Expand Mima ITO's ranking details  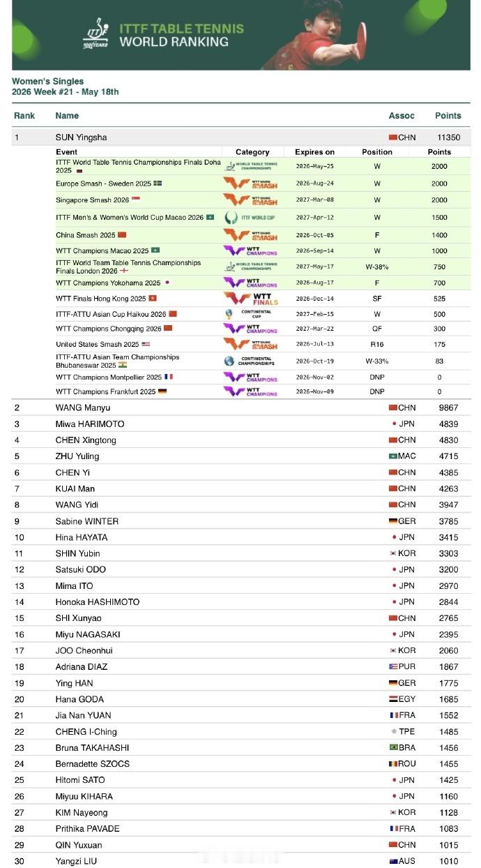pos(240,586)
